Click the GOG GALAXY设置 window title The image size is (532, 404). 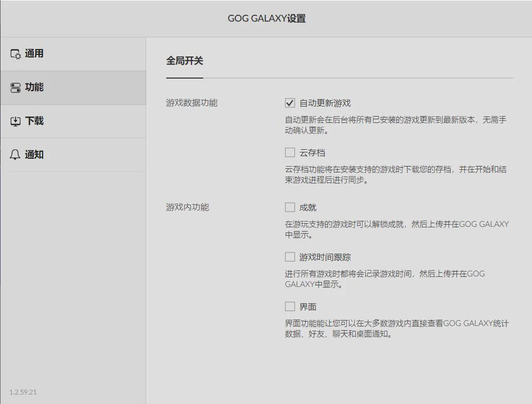[x=267, y=18]
